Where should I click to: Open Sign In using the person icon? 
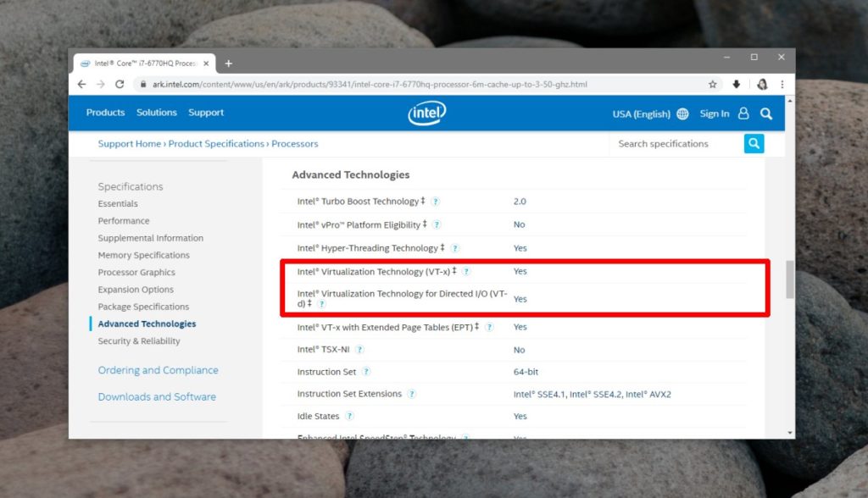point(743,113)
